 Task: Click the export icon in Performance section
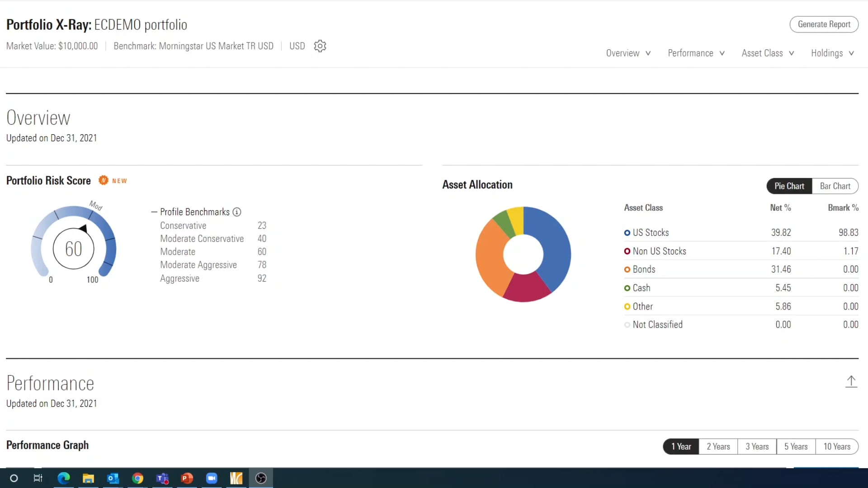[x=851, y=382]
